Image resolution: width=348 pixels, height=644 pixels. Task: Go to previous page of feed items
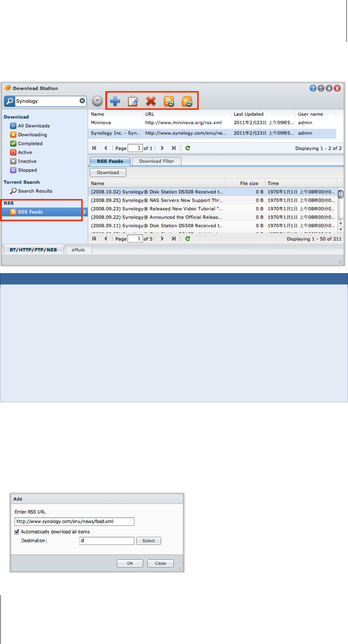coord(106,239)
